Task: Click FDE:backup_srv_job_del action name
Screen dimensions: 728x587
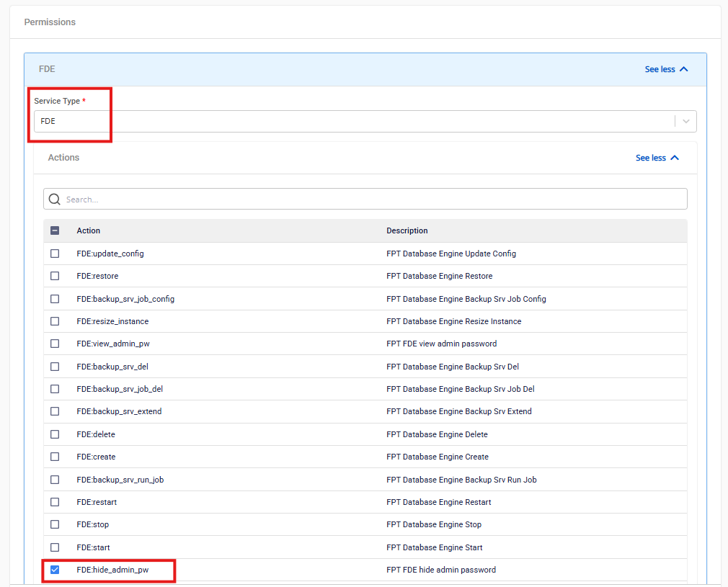Action: click(120, 389)
